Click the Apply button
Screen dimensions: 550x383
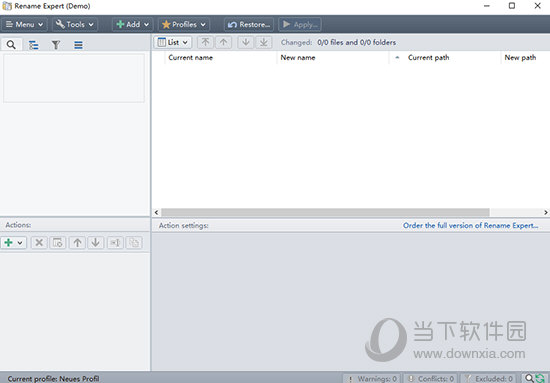(300, 25)
